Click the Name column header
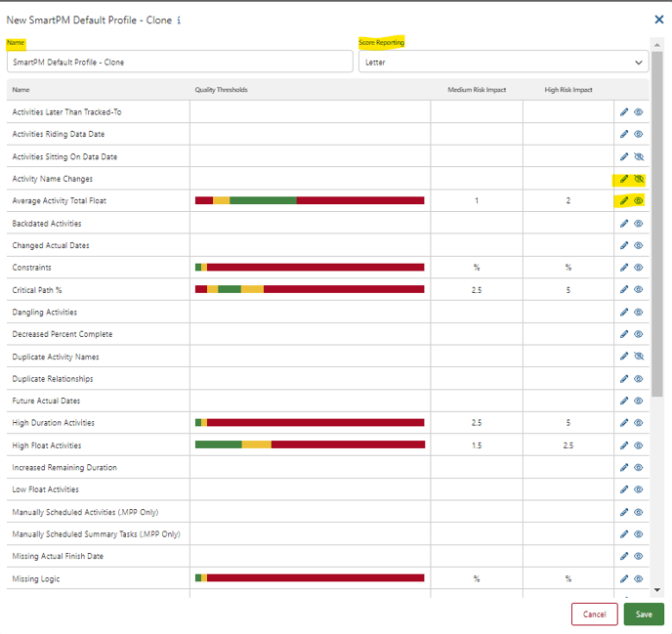 coord(21,90)
